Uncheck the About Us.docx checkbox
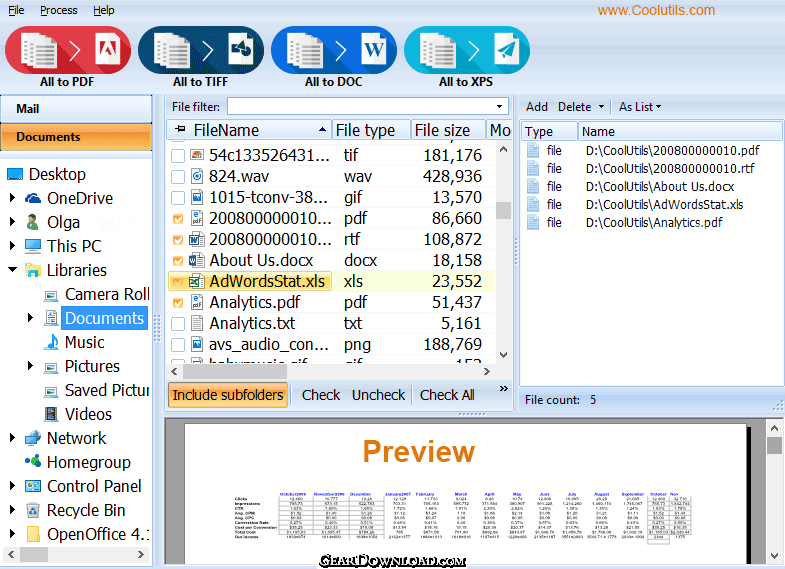785x569 pixels. (x=178, y=261)
